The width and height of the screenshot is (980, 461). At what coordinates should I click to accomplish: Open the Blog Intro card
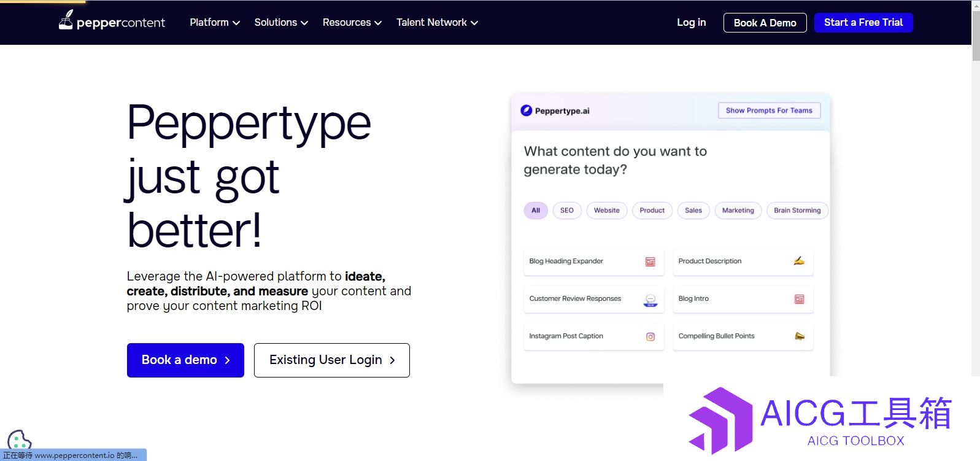tap(743, 299)
